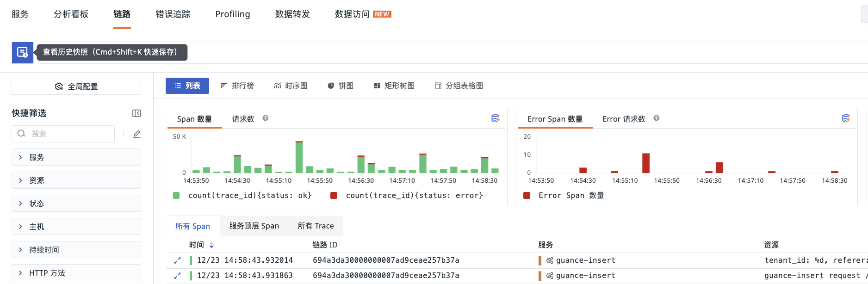Switch to 时序图 view mode

coord(291,86)
